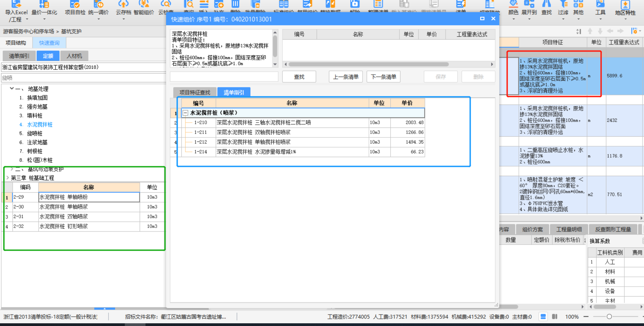Click the empty search field left of 查找

[224, 77]
